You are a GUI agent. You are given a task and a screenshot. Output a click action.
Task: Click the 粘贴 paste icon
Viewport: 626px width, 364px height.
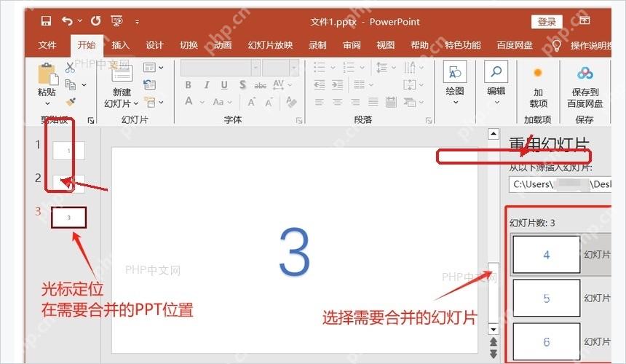(47, 74)
